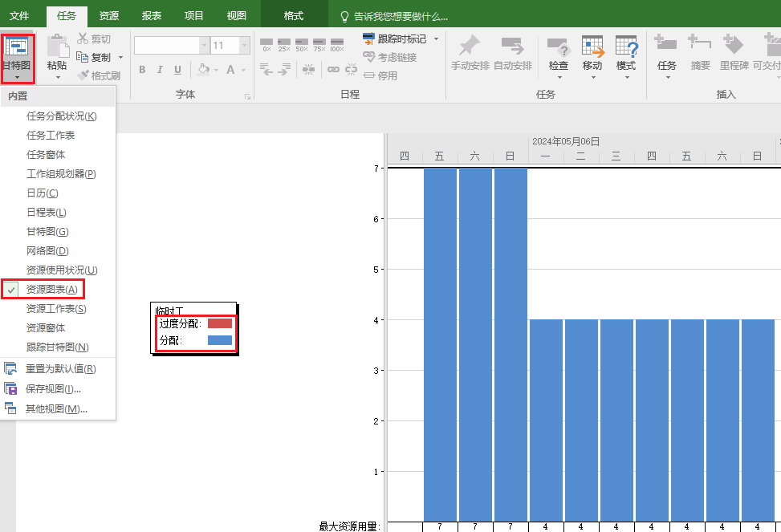
Task: Click the Mode (模式) icon
Action: (x=627, y=47)
